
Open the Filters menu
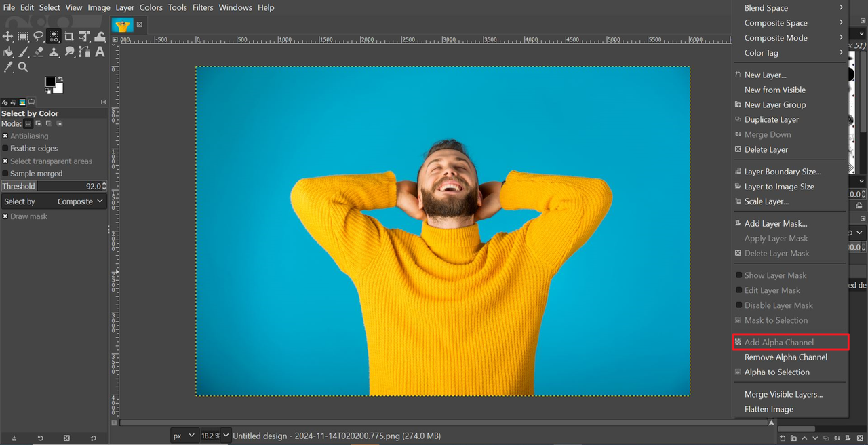point(203,7)
